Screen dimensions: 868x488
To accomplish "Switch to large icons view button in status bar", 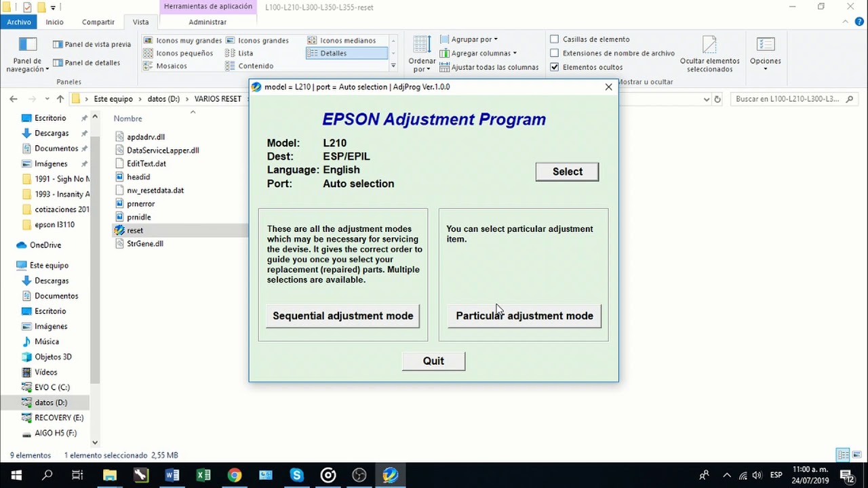I will [x=856, y=455].
